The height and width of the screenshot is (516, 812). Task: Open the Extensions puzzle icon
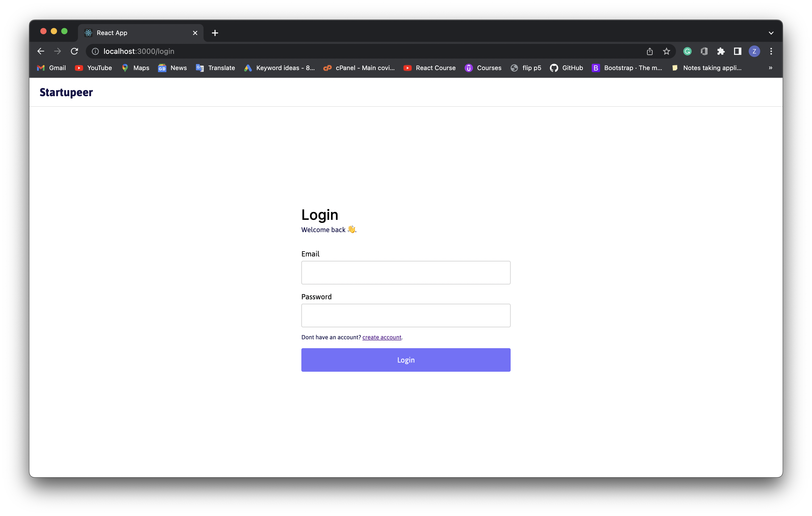coord(721,51)
